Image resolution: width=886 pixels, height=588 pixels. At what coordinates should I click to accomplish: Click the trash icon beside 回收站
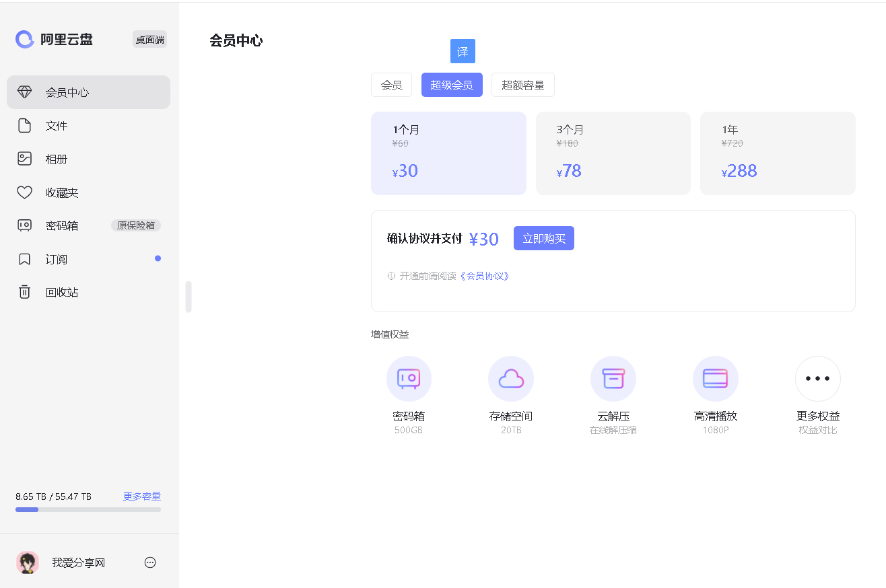coord(24,292)
